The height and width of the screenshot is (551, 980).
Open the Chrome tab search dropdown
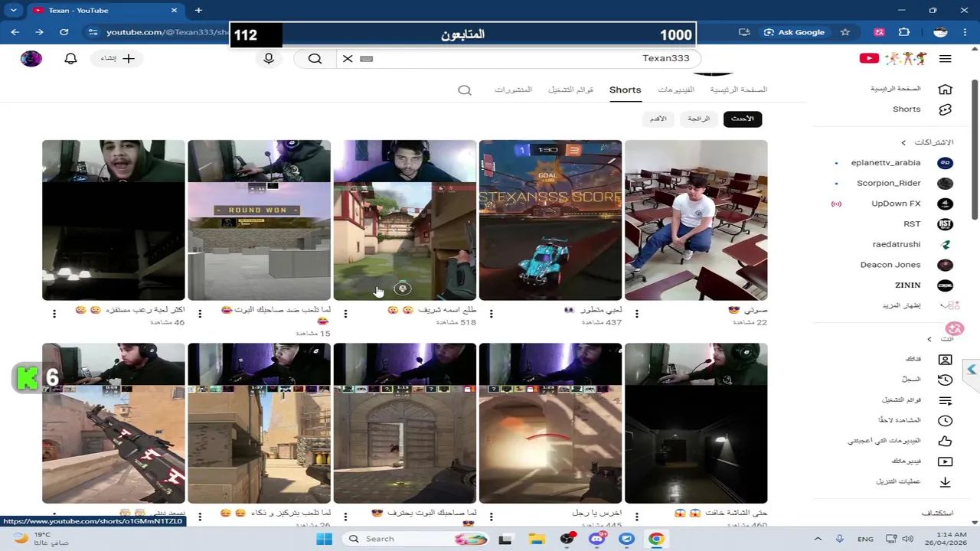pos(14,11)
